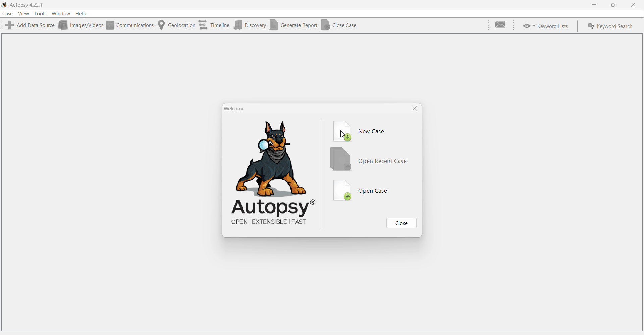
Task: Click the Autopsy dog logo image
Action: click(272, 159)
